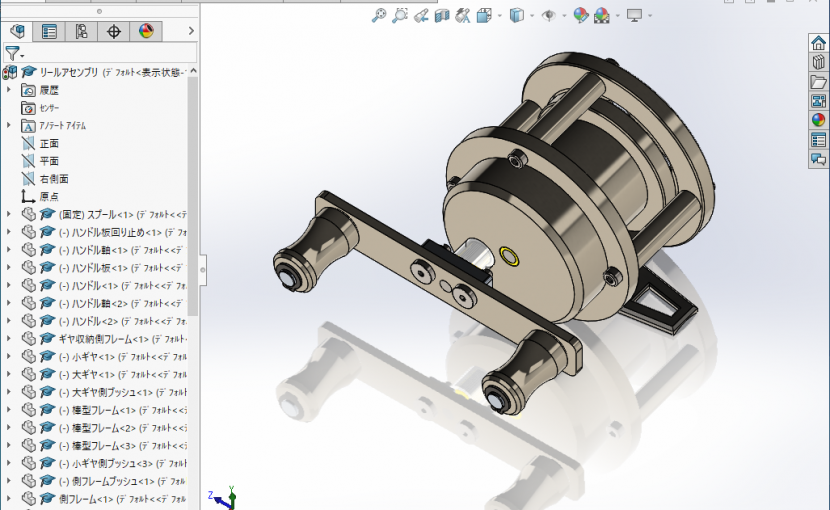The width and height of the screenshot is (830, 510).
Task: Open the Edit Appearance color ball icon
Action: coord(579,15)
